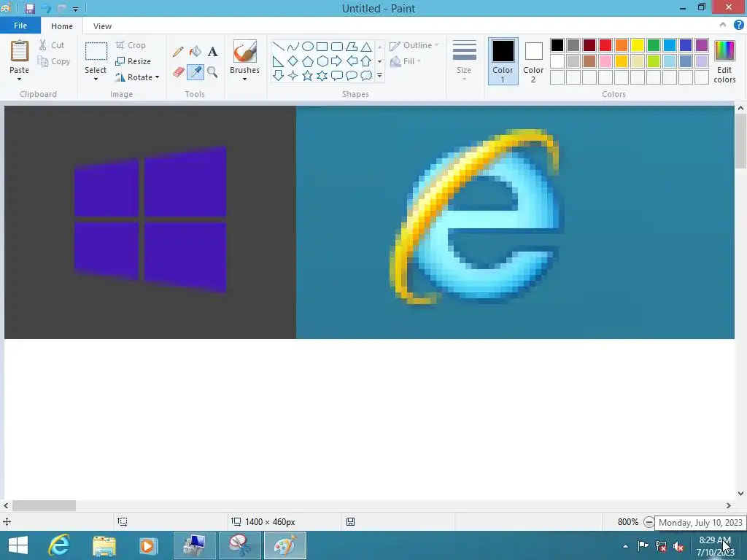Screen dimensions: 747x560
Task: Open the File menu
Action: [x=20, y=26]
